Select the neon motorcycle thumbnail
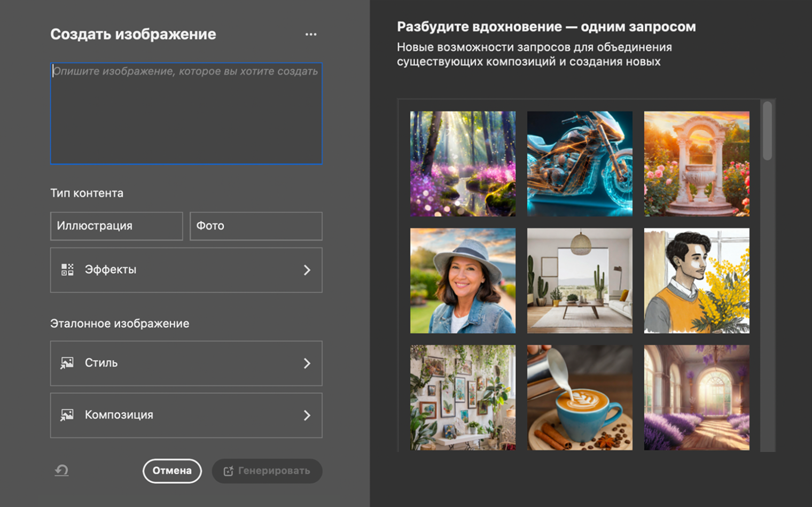Screen dimensions: 812x507 click(x=580, y=163)
